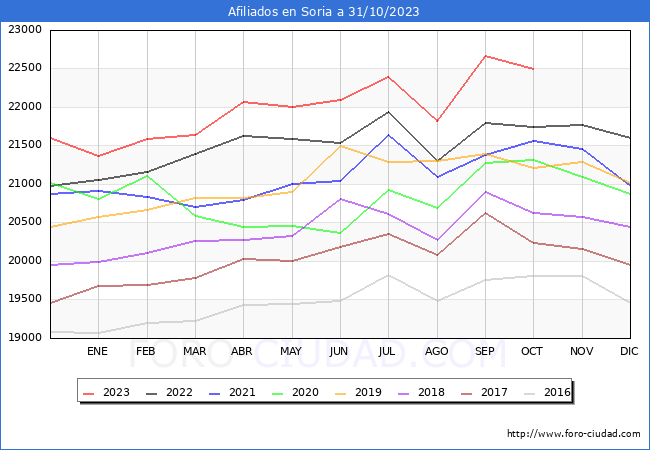Viewport: 650px width, 450px height.
Task: Click the OCT month axis label
Action: tap(532, 351)
